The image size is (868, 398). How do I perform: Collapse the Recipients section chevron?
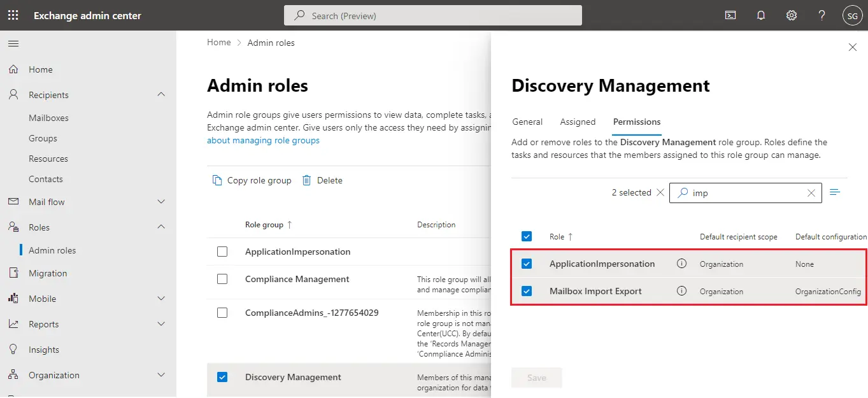161,94
